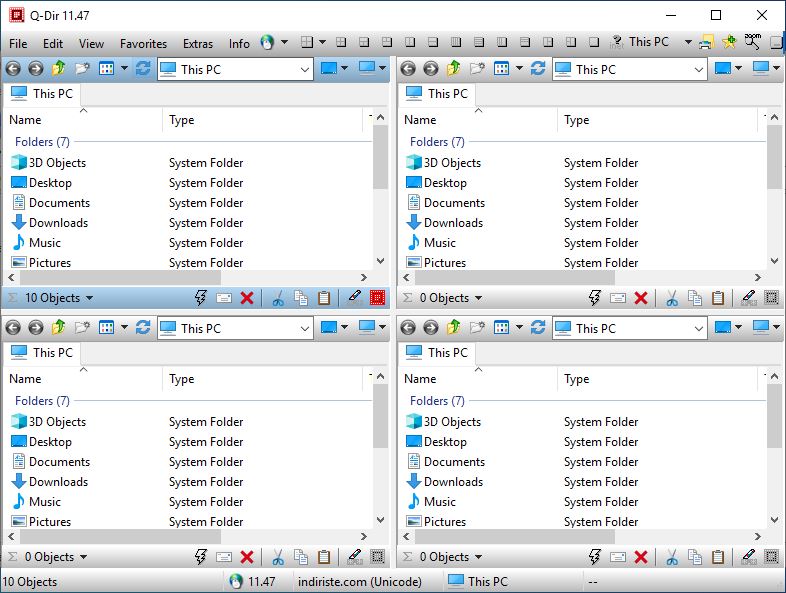Refresh the top-left pane view

pos(143,68)
